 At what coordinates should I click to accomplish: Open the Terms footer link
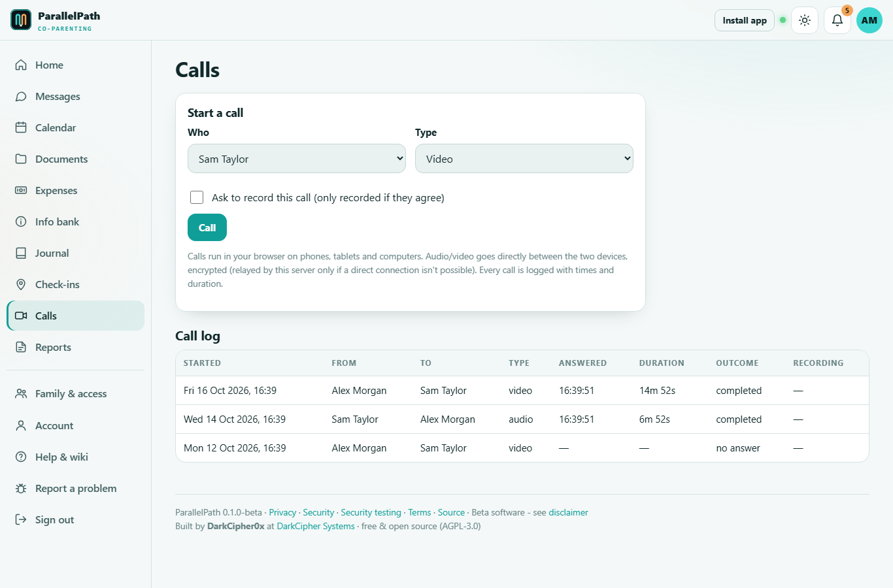coord(420,512)
